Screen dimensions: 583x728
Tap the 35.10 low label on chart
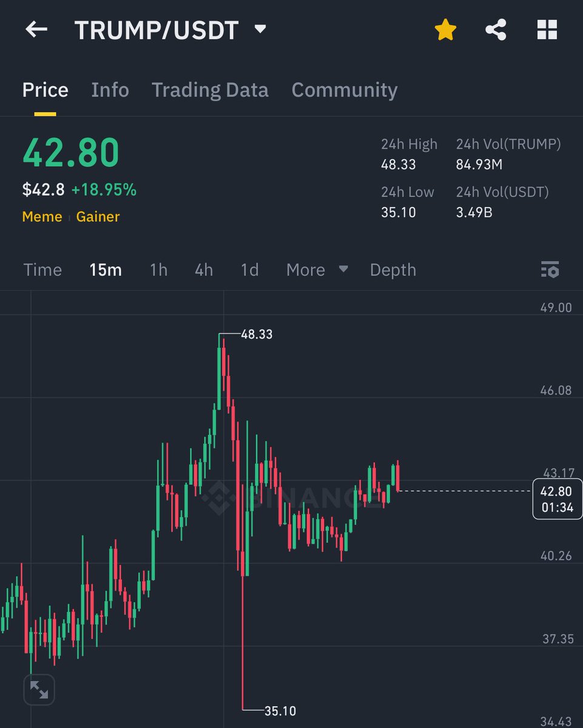(280, 710)
